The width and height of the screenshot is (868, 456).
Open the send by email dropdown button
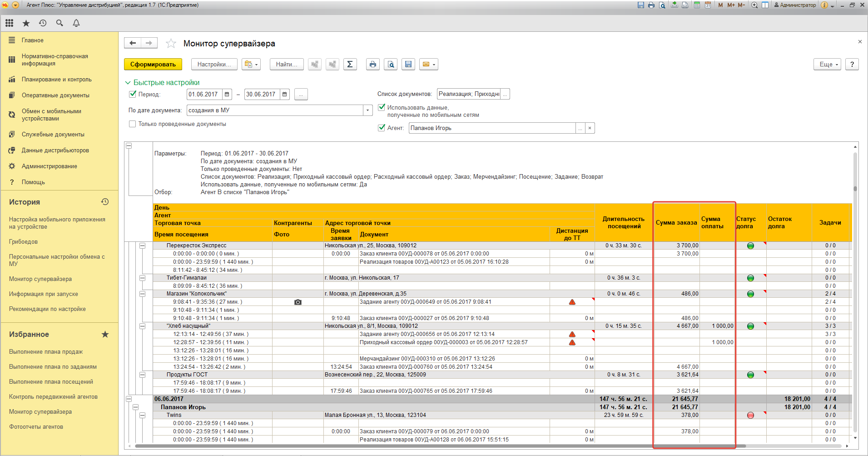point(429,64)
